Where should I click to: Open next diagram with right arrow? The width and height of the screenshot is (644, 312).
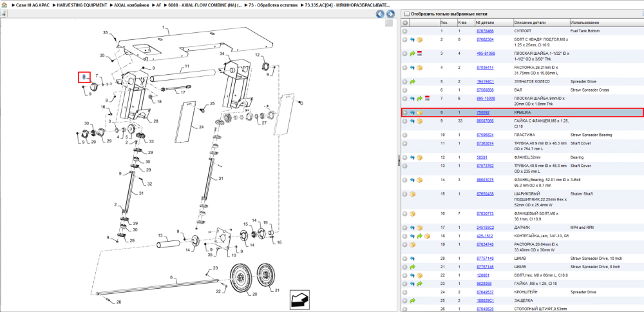pos(390,14)
